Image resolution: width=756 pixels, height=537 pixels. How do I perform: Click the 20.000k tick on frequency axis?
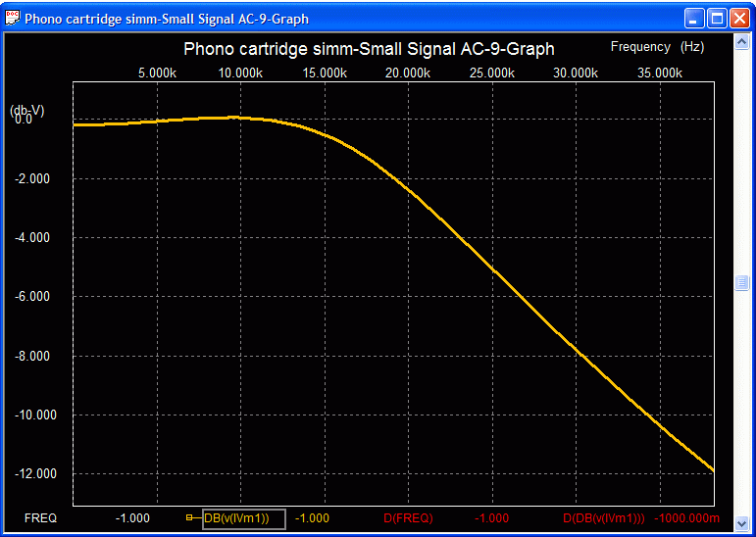point(408,73)
